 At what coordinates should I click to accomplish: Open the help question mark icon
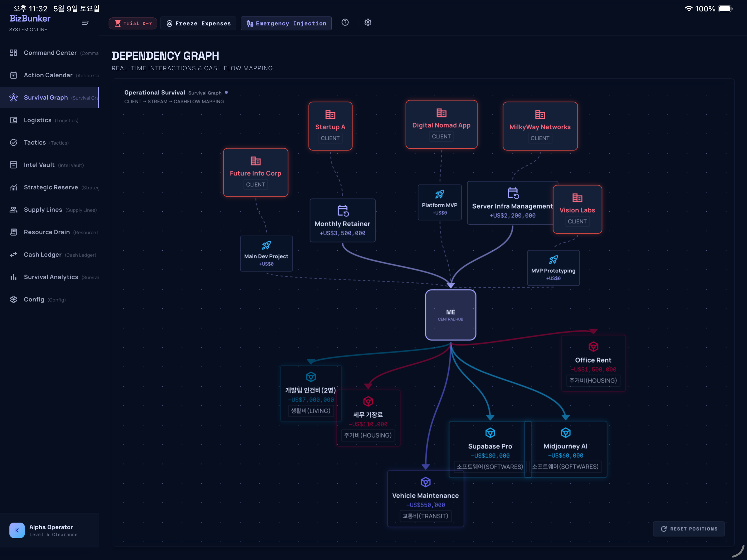click(345, 22)
